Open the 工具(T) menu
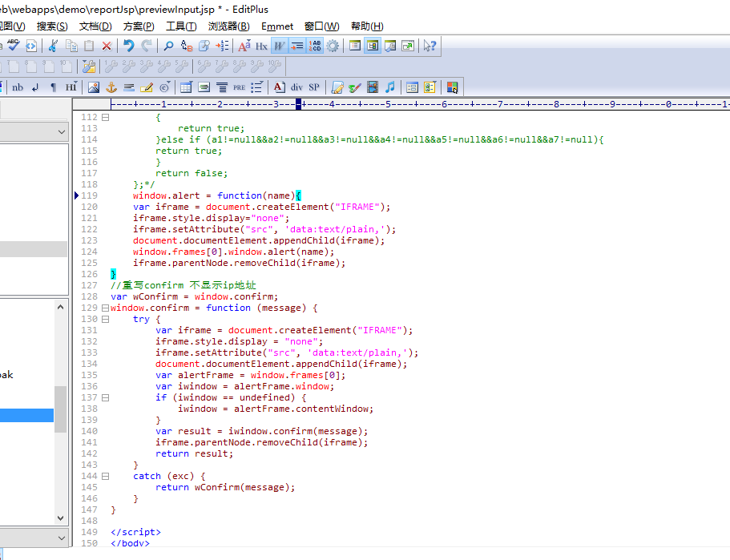The image size is (730, 560). (x=181, y=26)
